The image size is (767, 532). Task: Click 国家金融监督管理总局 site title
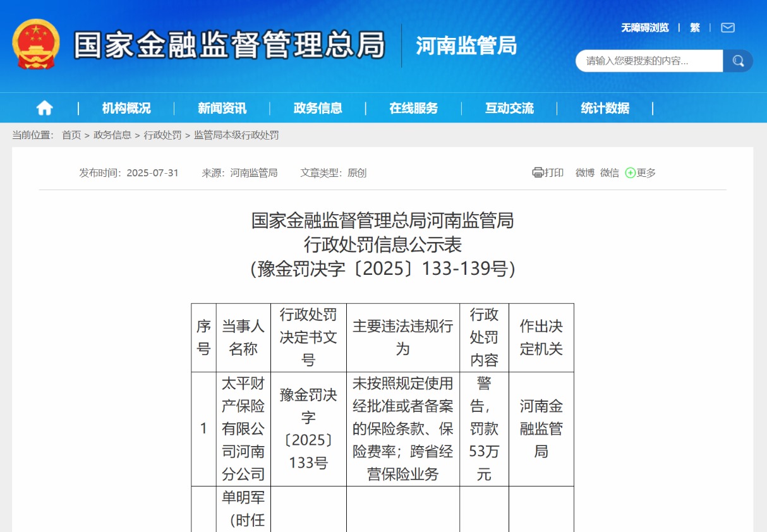click(x=229, y=45)
